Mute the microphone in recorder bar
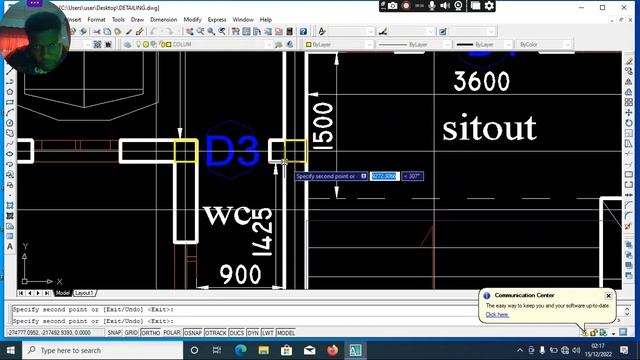The image size is (640, 360). pos(432,6)
